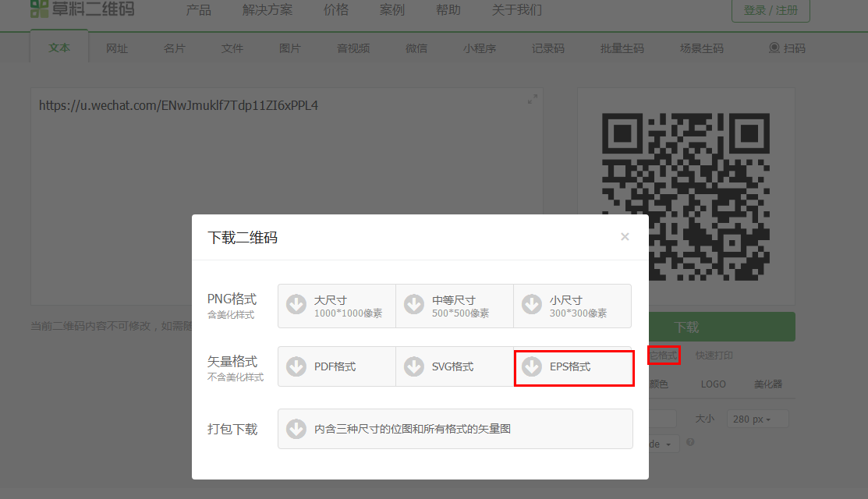This screenshot has height=499, width=868.
Task: Click the generated QR code image
Action: 686,196
